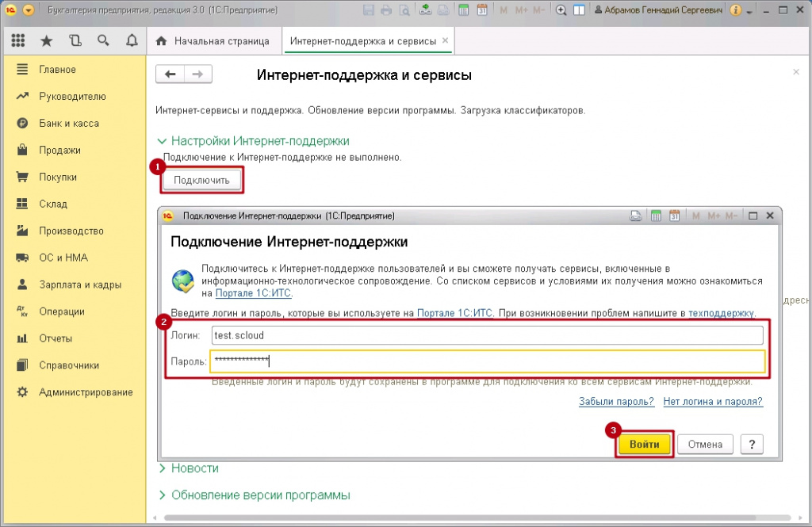This screenshot has height=527, width=812.
Task: Open Покупки section in sidebar
Action: pos(58,177)
